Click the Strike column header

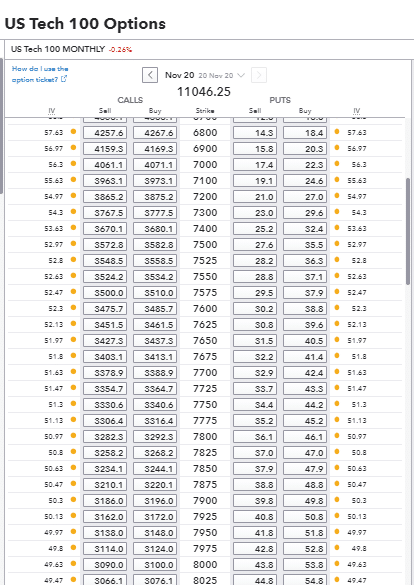tap(205, 111)
